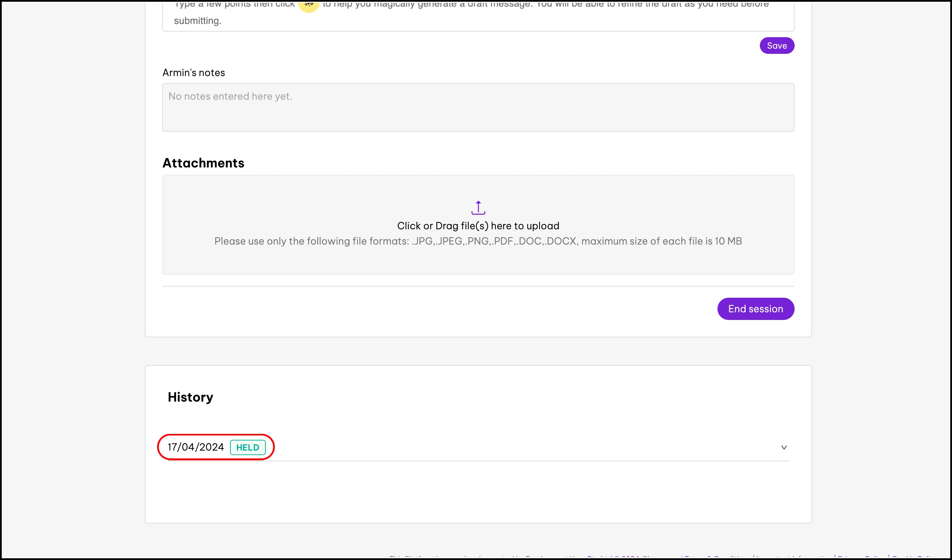Click the word 'submitting.' in the draft hint
The height and width of the screenshot is (560, 952).
point(198,21)
